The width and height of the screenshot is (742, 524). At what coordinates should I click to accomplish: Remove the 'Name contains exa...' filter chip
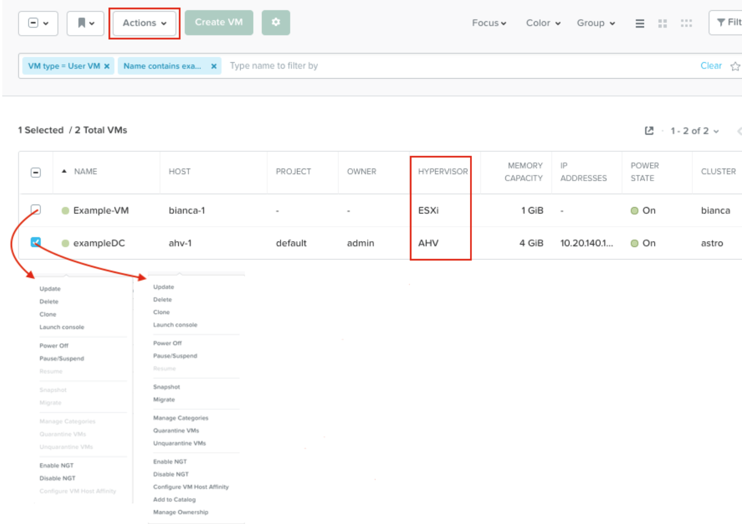tap(214, 66)
